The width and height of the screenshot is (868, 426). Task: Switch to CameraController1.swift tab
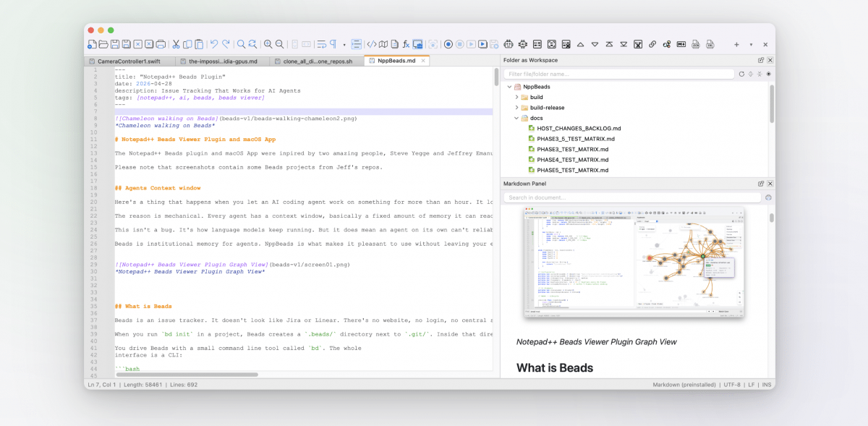pos(129,61)
